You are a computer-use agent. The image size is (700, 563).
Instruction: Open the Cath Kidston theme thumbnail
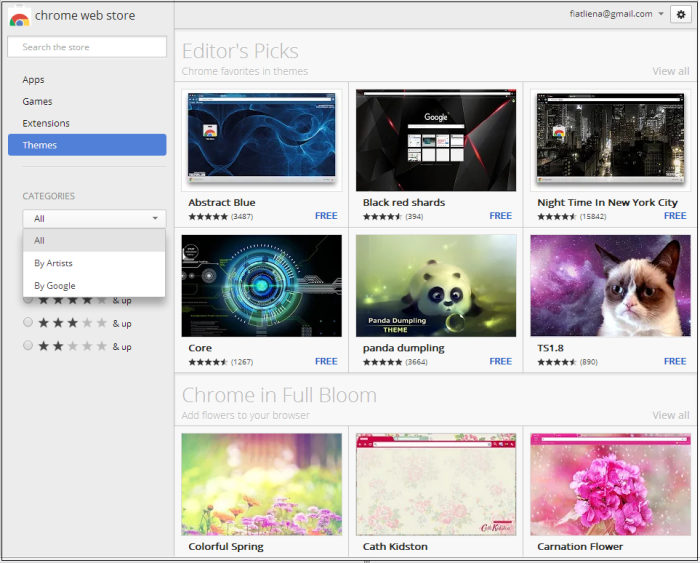tap(436, 484)
